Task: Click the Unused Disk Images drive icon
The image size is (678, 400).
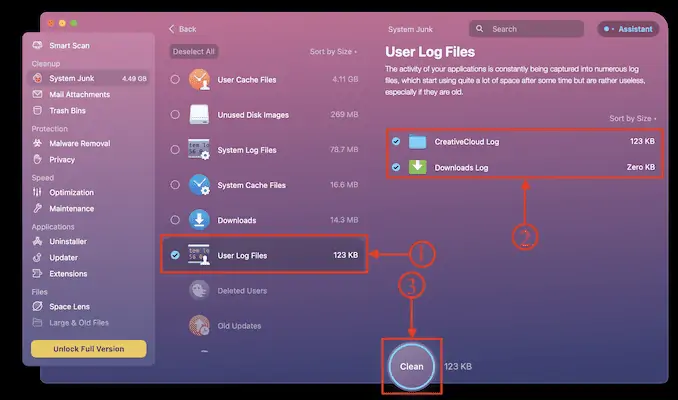Action: click(x=199, y=115)
